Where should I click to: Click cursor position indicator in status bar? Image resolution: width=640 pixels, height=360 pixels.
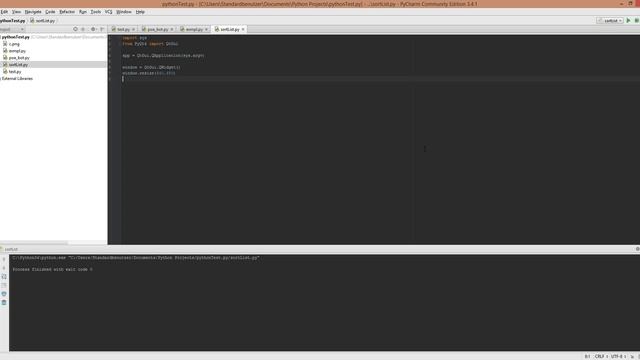(587, 356)
